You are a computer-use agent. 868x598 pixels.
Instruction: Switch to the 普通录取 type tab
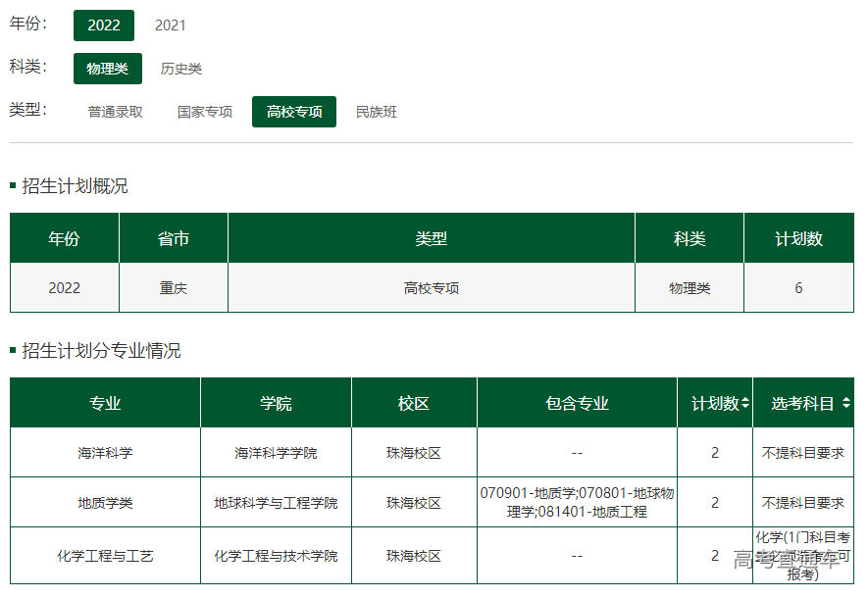[x=116, y=112]
